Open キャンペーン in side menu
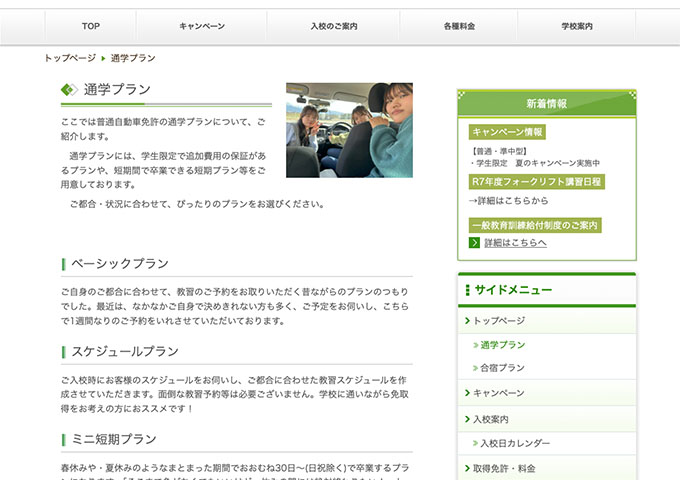This screenshot has height=480, width=680. click(547, 393)
